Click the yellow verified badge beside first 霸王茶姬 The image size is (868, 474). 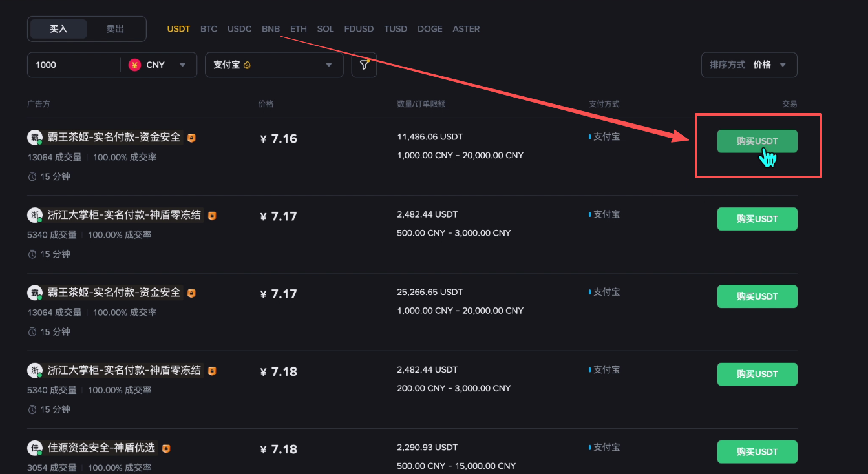191,138
